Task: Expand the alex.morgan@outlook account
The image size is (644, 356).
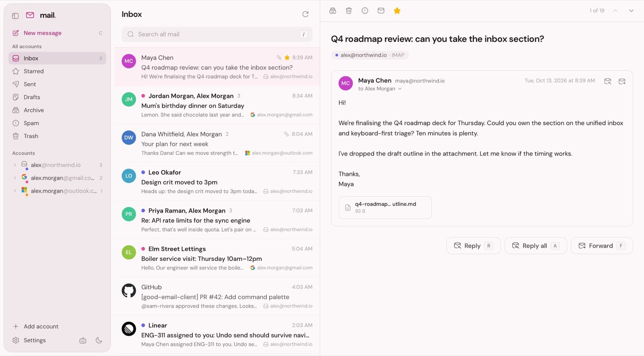Action: pos(15,191)
